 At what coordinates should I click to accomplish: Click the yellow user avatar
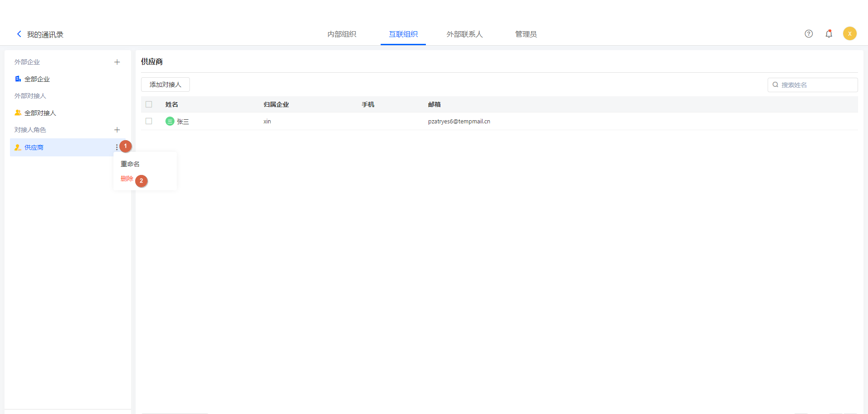(849, 34)
